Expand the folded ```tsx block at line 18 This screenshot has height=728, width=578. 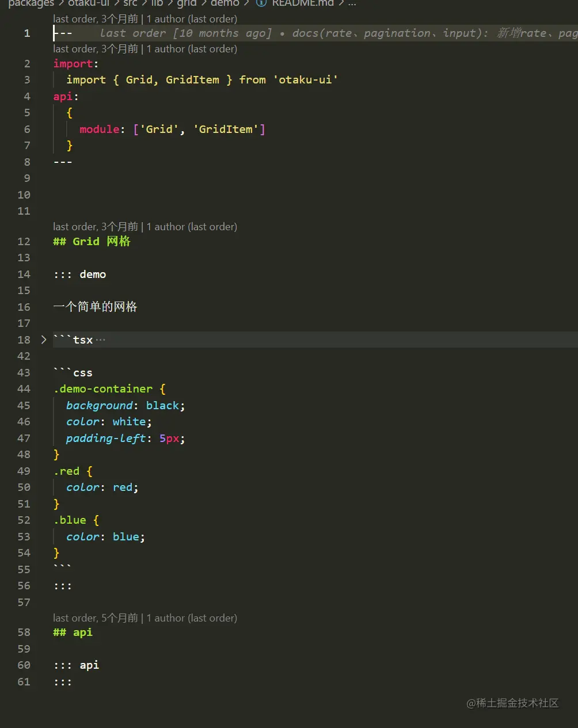click(x=44, y=340)
